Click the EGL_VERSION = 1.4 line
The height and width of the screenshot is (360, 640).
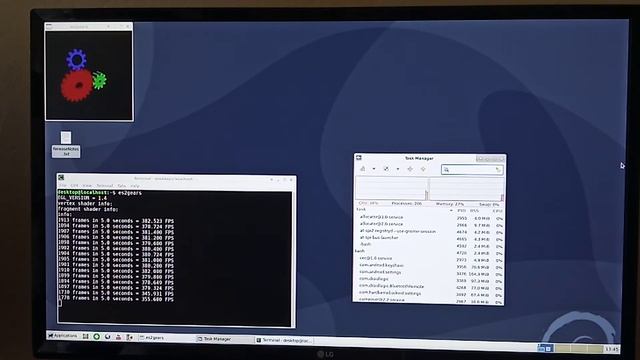(82, 198)
